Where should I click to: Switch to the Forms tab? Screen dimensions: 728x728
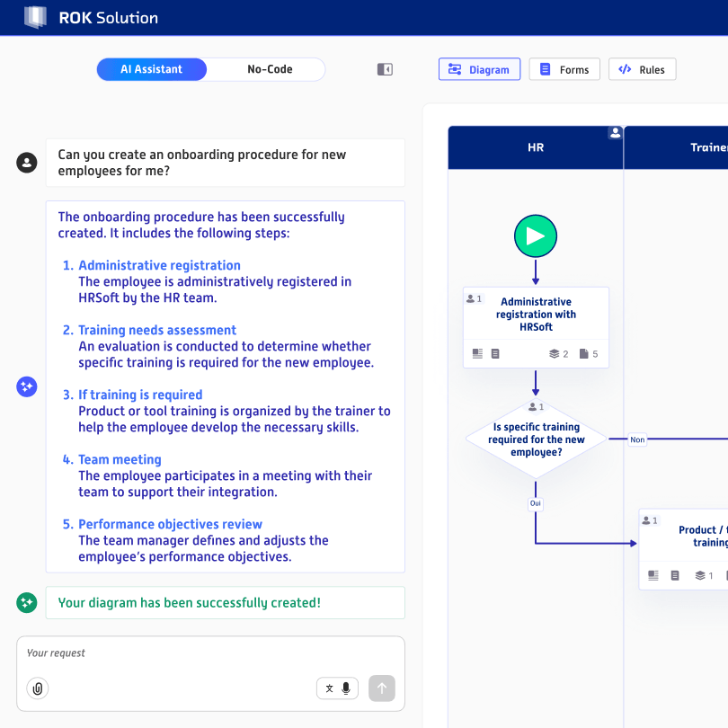pos(564,69)
